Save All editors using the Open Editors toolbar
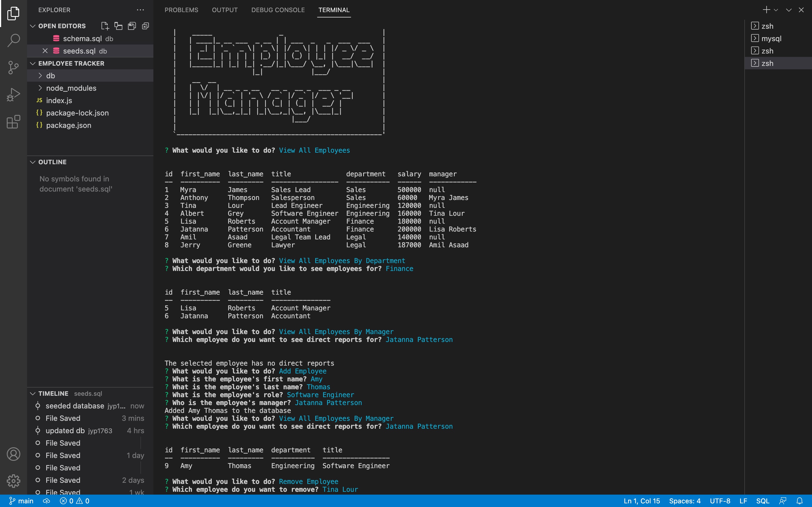Viewport: 812px width, 507px height. [132, 26]
